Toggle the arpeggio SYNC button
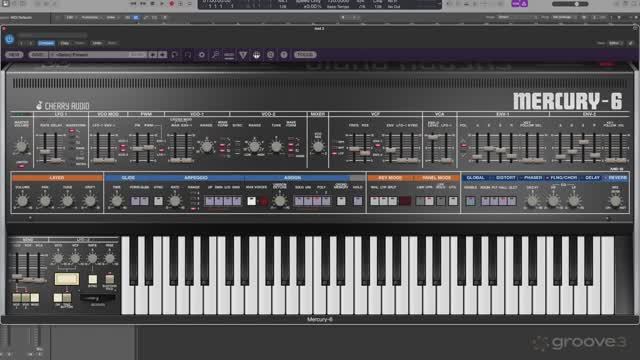 (158, 201)
